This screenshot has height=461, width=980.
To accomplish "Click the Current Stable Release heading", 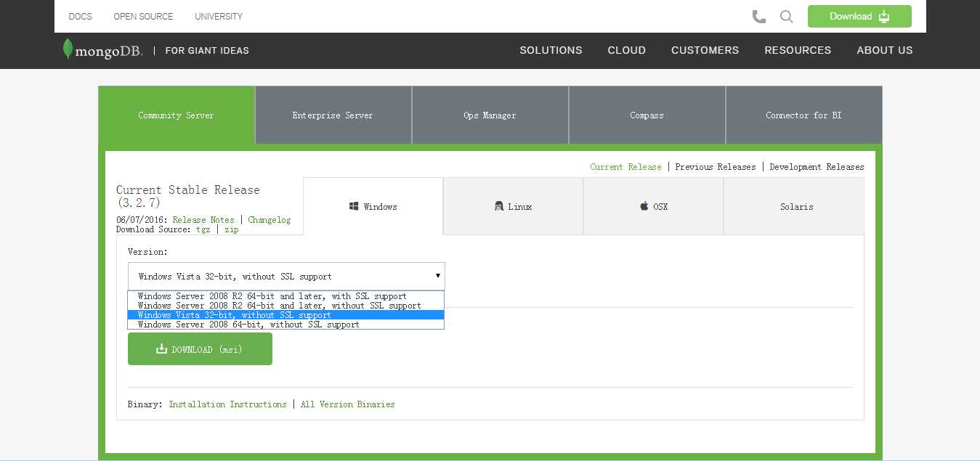I will (188, 196).
